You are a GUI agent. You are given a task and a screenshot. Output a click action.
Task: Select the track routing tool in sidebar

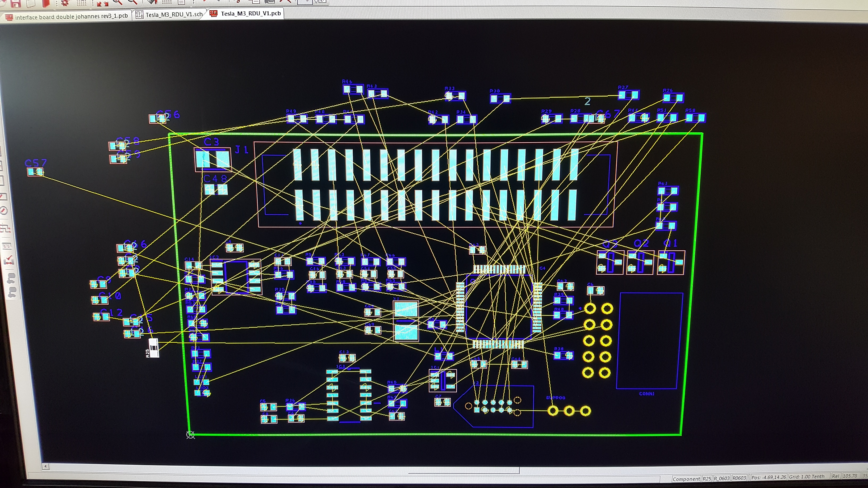coord(6,228)
